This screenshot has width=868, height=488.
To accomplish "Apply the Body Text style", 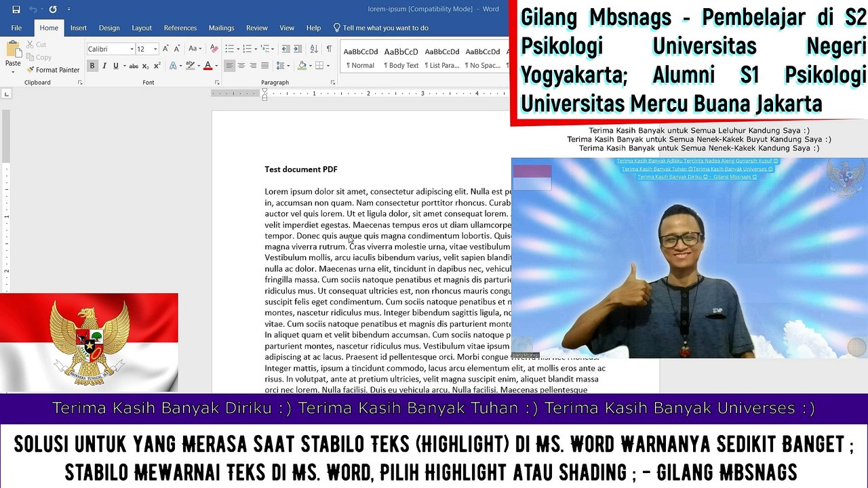I will click(401, 58).
